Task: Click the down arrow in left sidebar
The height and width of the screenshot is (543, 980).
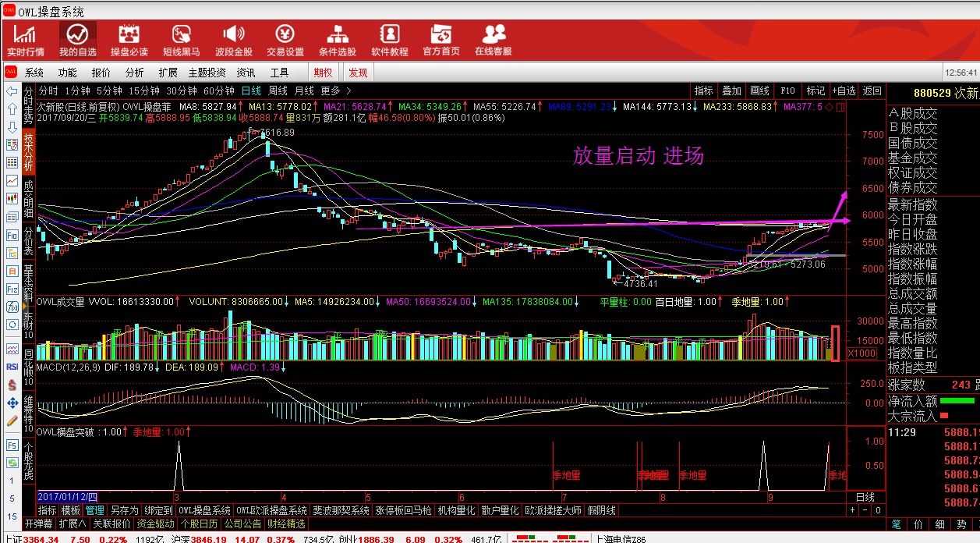Action: pos(12,127)
